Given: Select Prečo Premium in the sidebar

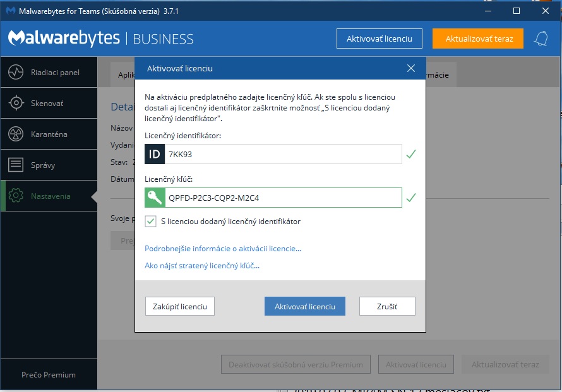Looking at the screenshot, I should click(49, 374).
